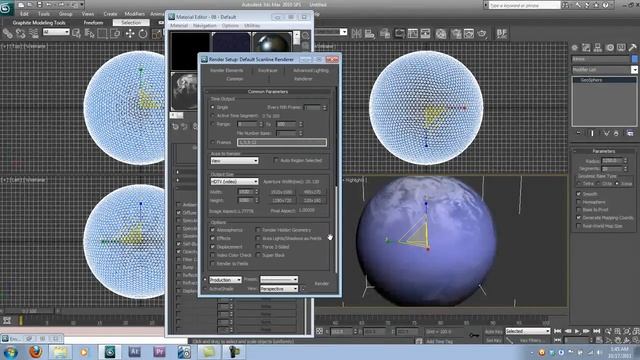Open the Create panel in command panel

(575, 48)
